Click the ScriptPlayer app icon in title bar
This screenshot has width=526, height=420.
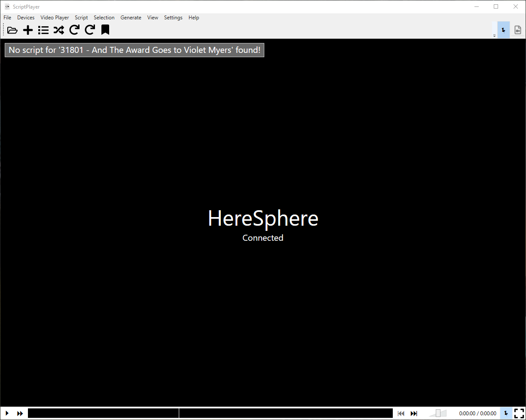coord(7,7)
